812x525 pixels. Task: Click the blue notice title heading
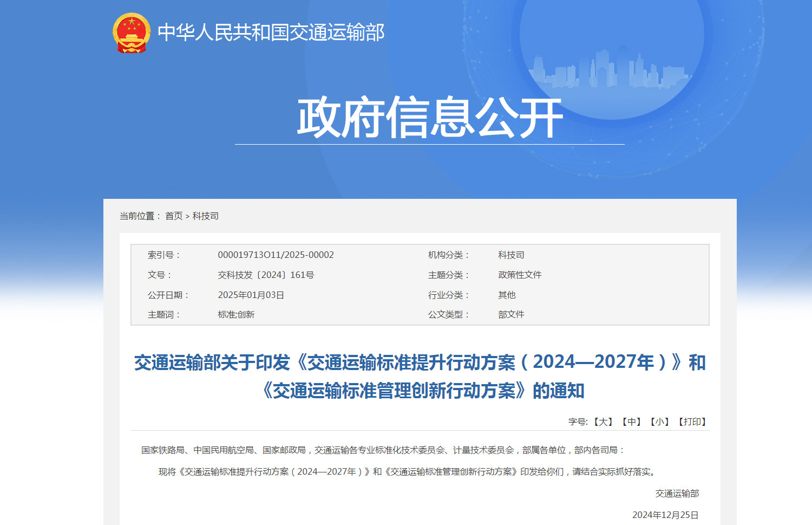pos(420,376)
